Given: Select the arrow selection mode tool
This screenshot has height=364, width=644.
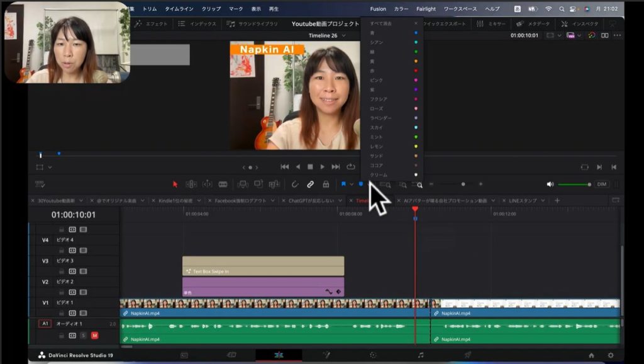Looking at the screenshot, I should tap(175, 185).
